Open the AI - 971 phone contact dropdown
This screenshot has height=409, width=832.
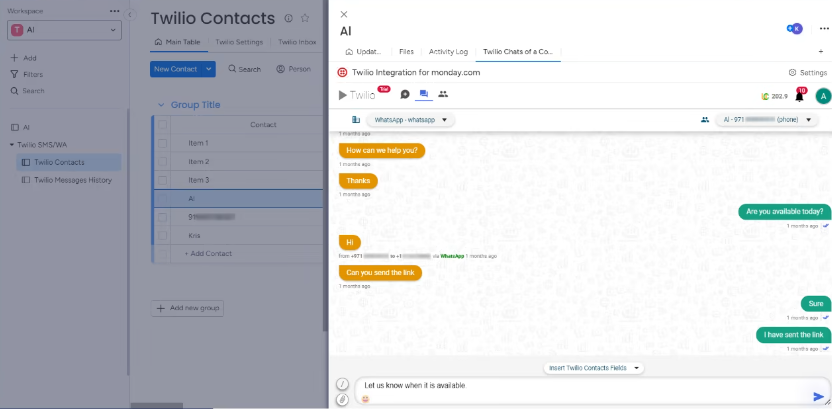767,120
